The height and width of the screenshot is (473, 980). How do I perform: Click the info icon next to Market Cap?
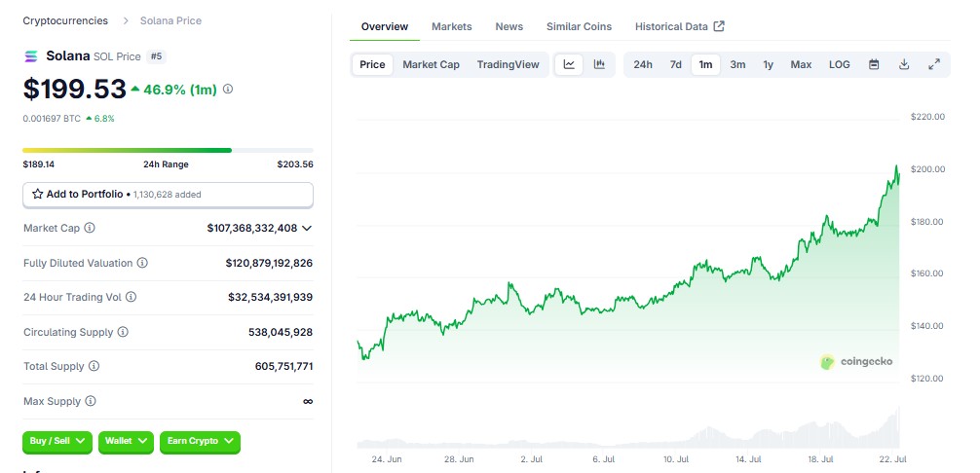[90, 228]
